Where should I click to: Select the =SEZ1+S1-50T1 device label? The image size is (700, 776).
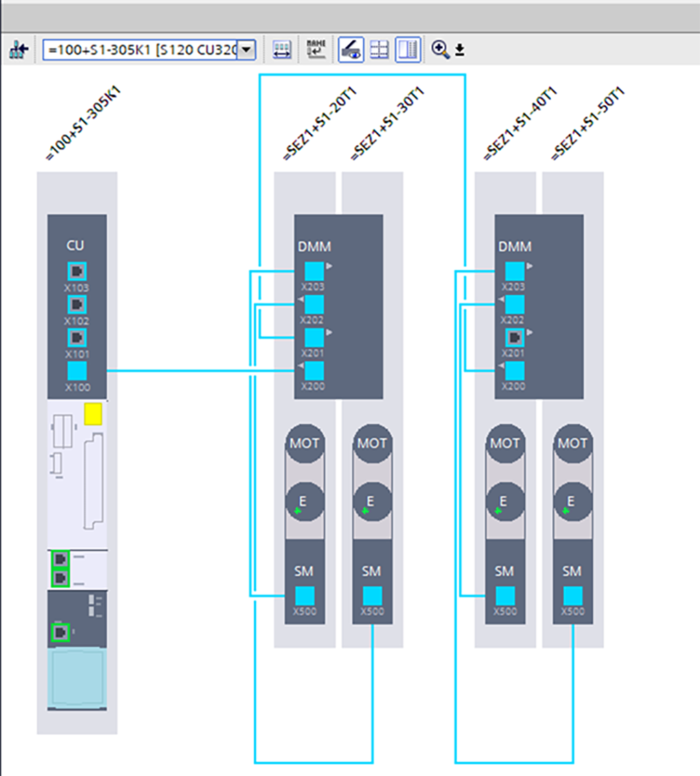588,123
